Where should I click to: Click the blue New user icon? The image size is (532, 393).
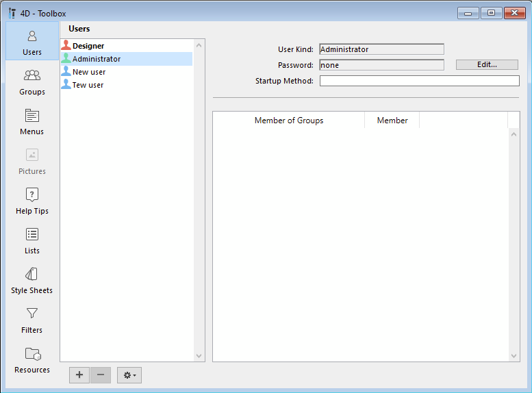pyautogui.click(x=66, y=71)
